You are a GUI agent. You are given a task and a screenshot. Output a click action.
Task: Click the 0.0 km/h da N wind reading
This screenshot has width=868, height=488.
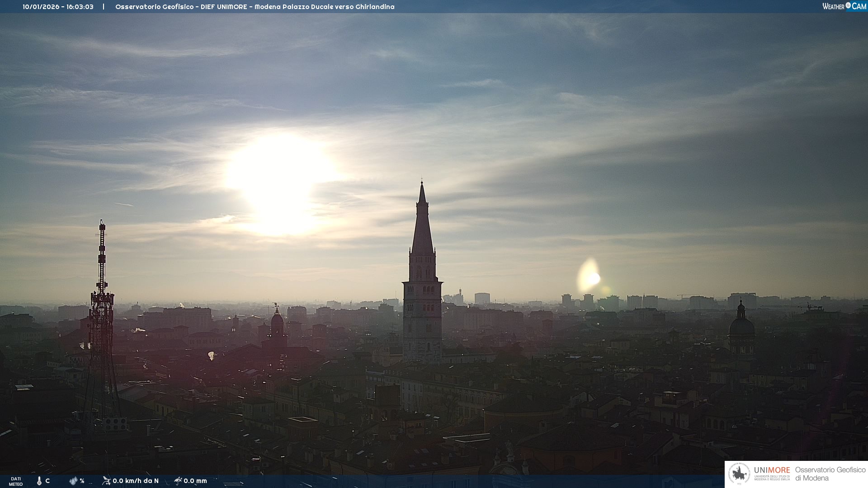tap(136, 481)
